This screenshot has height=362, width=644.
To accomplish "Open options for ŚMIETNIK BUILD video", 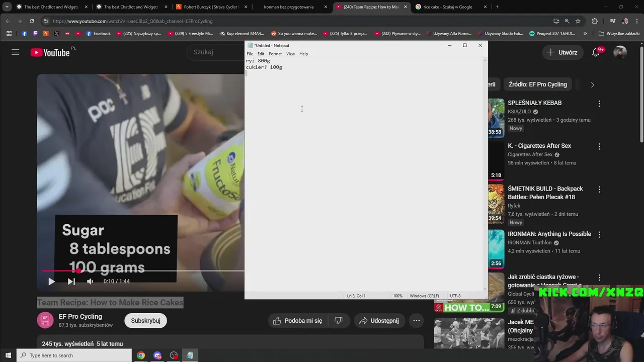I will click(x=599, y=190).
